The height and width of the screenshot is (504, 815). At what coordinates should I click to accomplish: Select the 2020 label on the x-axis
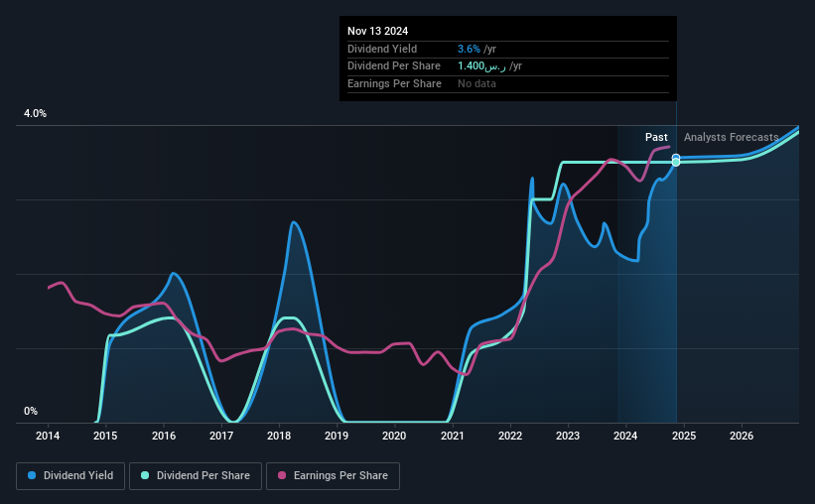(394, 436)
